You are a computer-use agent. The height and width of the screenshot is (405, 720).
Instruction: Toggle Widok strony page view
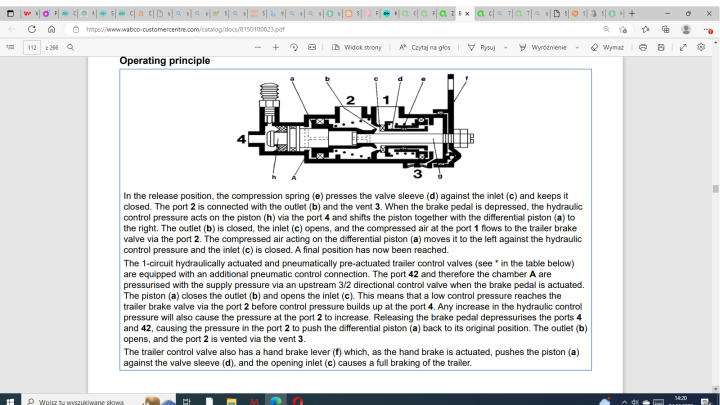pos(355,47)
